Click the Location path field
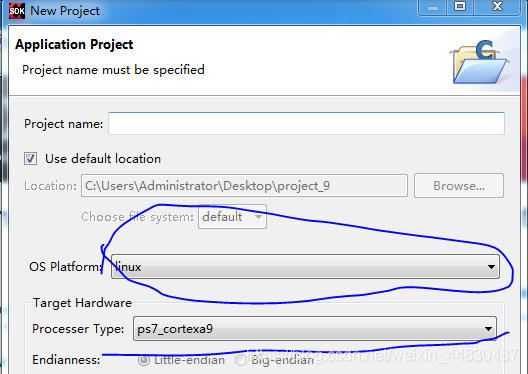The image size is (528, 374). pyautogui.click(x=244, y=185)
